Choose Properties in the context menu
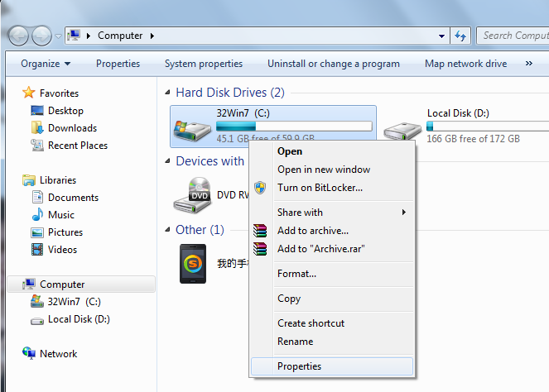 coord(299,366)
